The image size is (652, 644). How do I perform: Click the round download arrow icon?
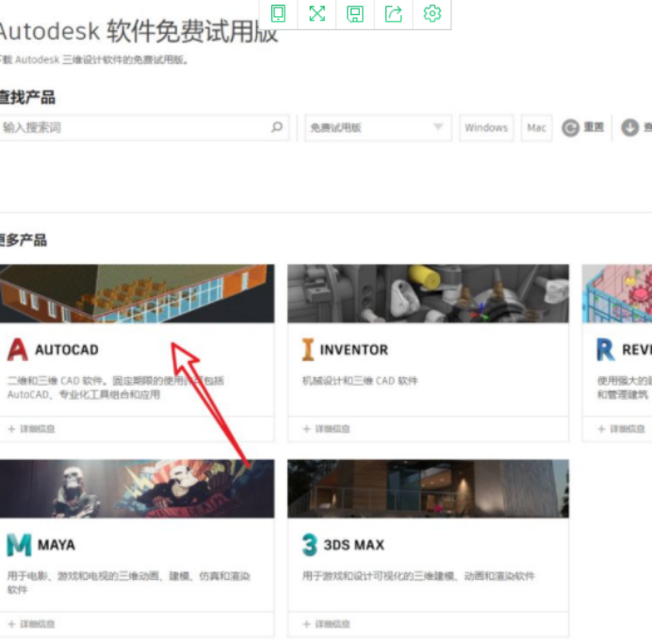point(630,127)
